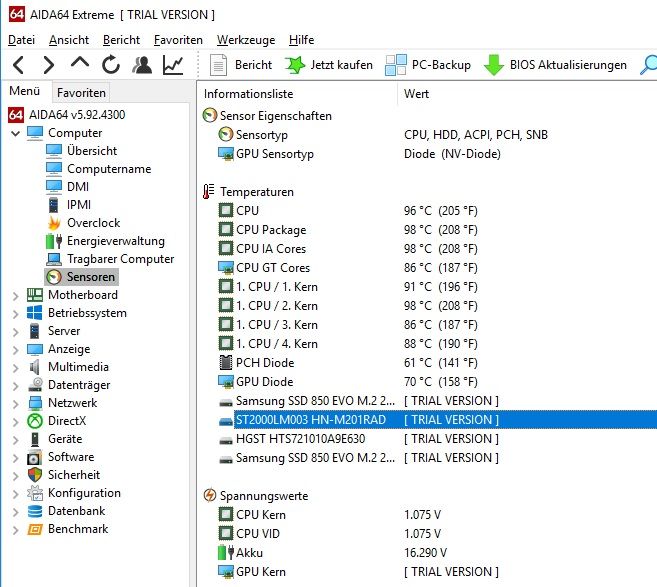Expand the Datenträger tree node
This screenshot has width=657, height=587.
(15, 385)
